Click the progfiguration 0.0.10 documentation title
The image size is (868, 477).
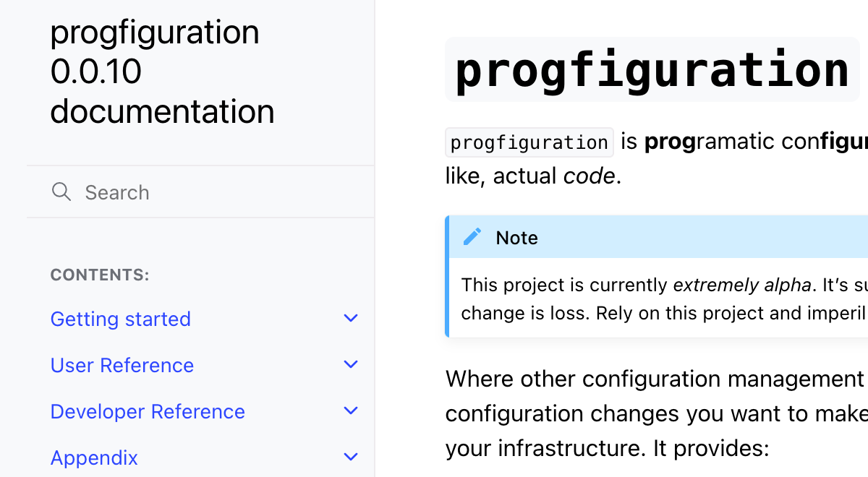click(x=155, y=72)
